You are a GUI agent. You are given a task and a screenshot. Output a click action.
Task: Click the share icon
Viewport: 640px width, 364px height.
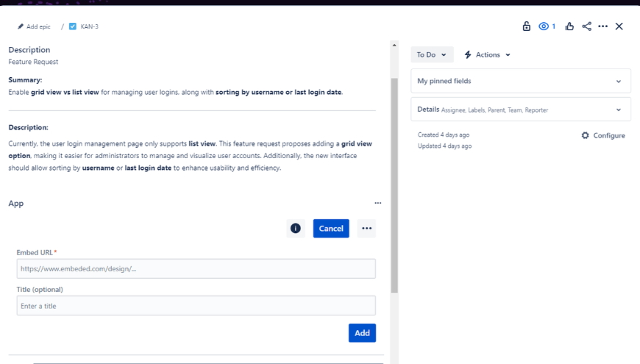click(586, 26)
